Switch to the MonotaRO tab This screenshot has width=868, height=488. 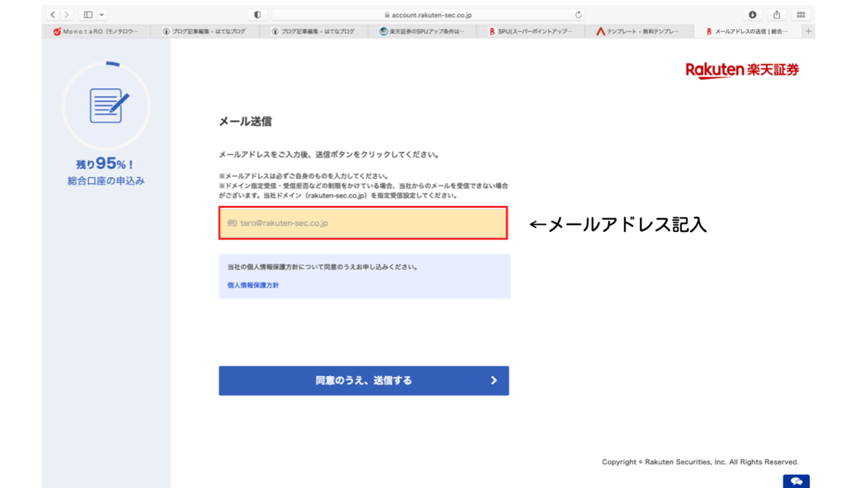[96, 32]
